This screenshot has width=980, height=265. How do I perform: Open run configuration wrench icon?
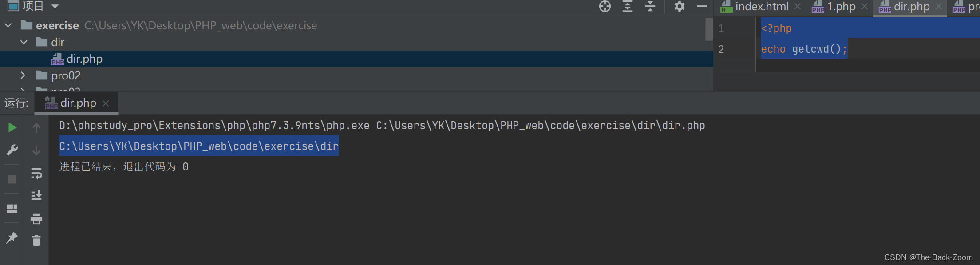(x=12, y=150)
